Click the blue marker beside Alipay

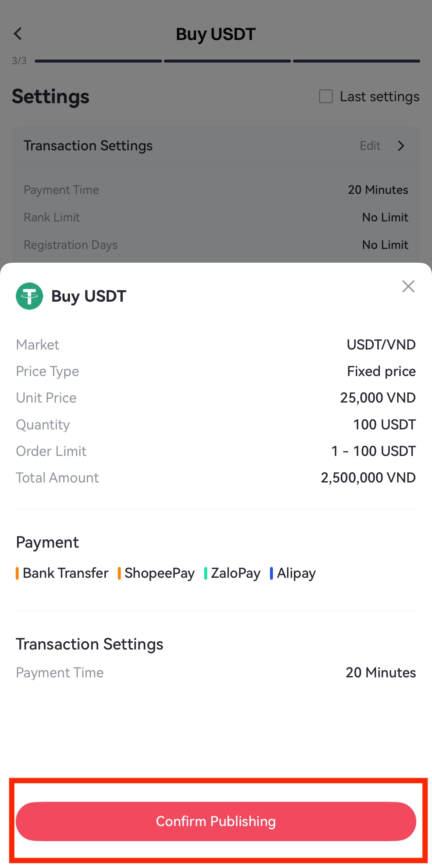(x=271, y=573)
